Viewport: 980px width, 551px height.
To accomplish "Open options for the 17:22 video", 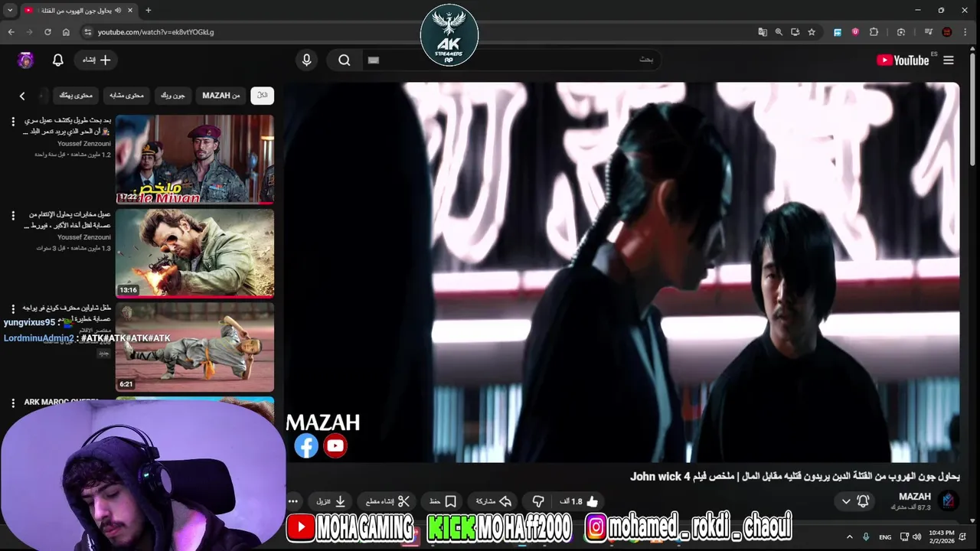I will point(12,122).
